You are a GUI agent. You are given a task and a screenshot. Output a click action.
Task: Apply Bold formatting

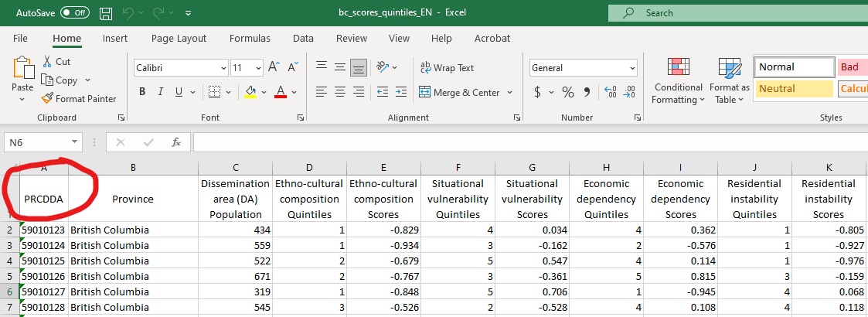pos(142,93)
